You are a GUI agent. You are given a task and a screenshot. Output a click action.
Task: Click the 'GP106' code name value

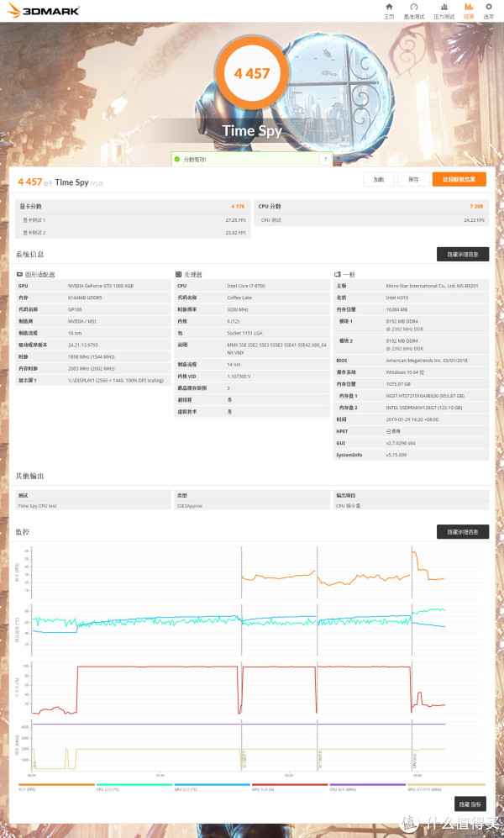(76, 309)
